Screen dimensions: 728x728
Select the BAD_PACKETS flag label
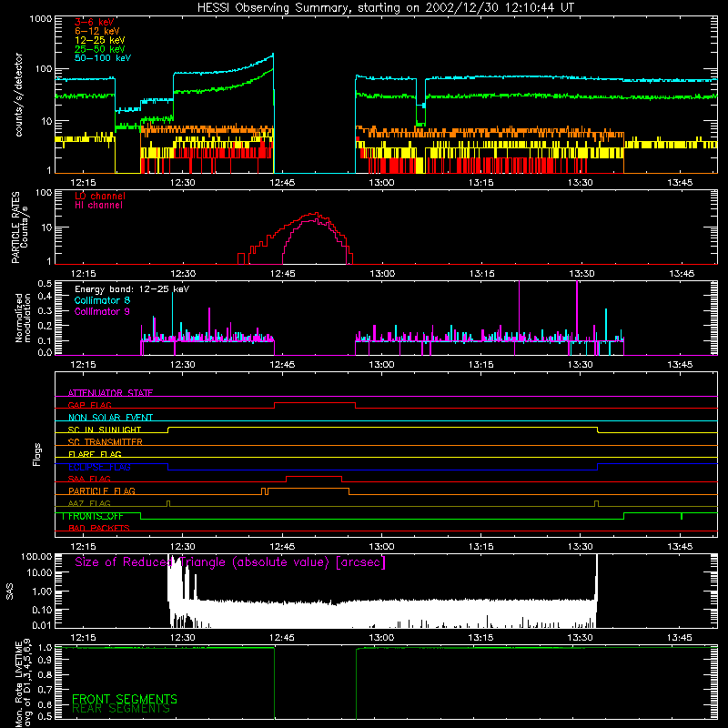click(x=99, y=528)
